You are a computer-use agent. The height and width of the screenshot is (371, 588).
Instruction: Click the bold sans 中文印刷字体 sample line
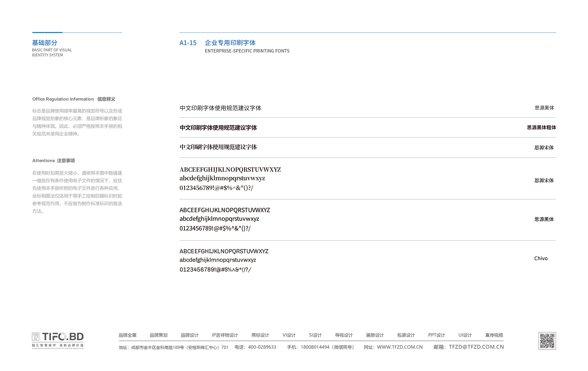tap(218, 128)
